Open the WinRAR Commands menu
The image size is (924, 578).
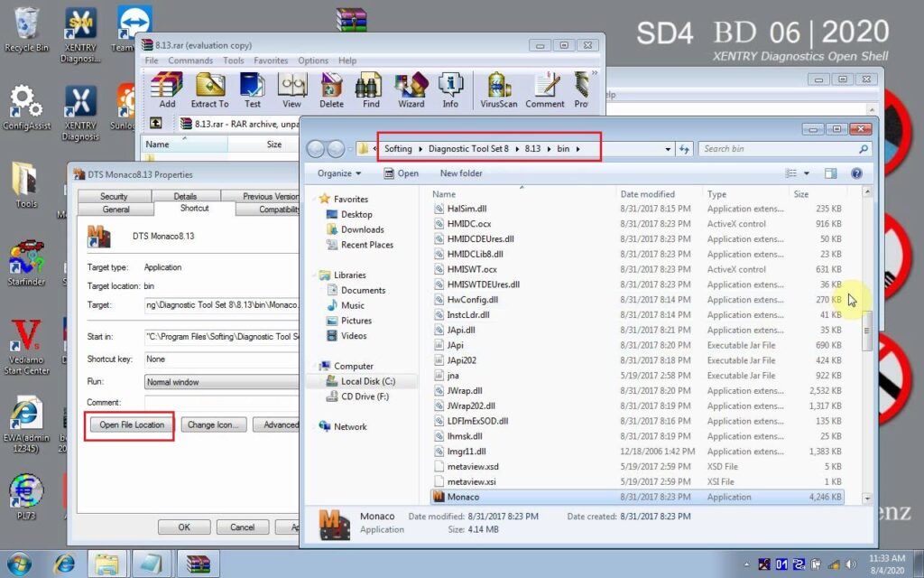[189, 61]
